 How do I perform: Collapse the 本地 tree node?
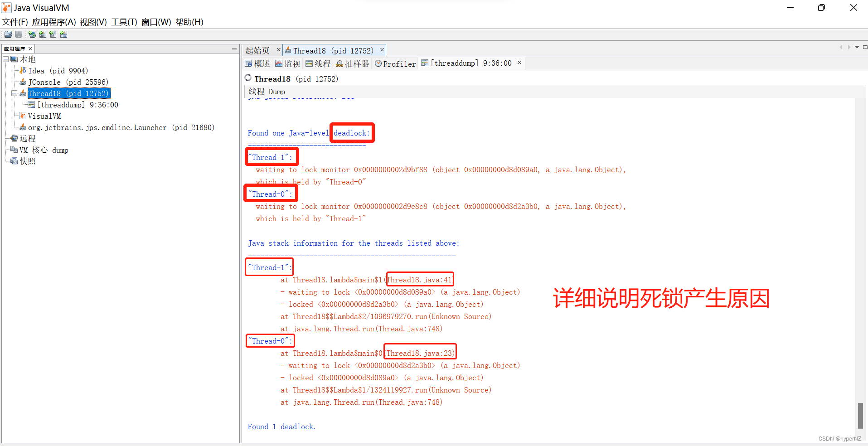pyautogui.click(x=5, y=59)
